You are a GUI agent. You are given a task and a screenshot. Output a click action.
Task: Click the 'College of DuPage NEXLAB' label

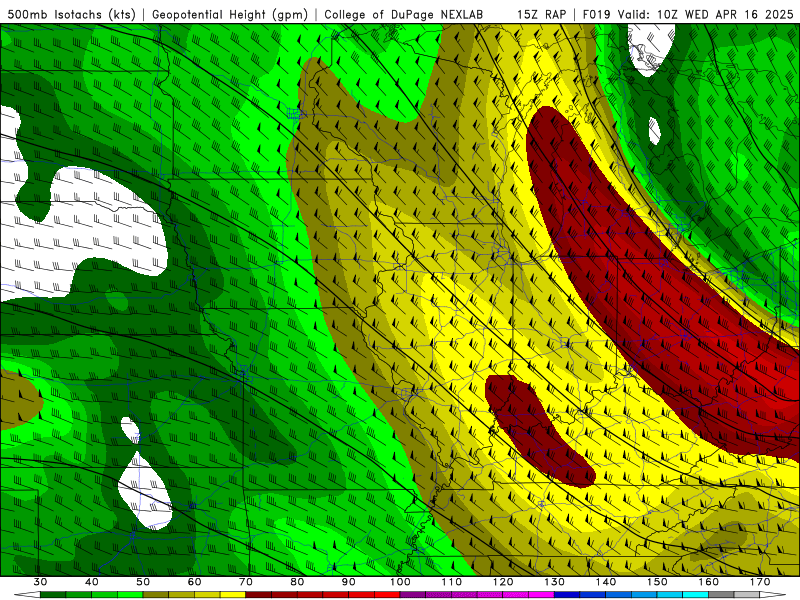[404, 14]
